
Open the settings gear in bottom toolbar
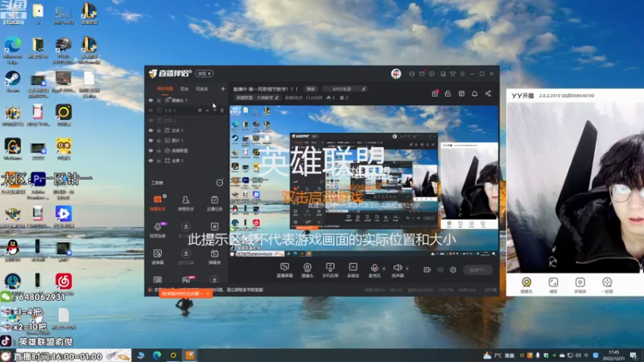[x=453, y=269]
